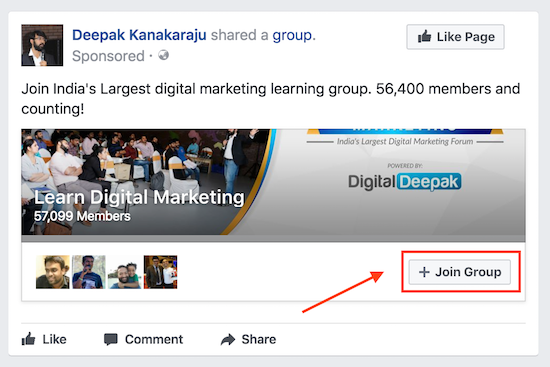
Task: Click the Sponsored label
Action: coord(108,56)
